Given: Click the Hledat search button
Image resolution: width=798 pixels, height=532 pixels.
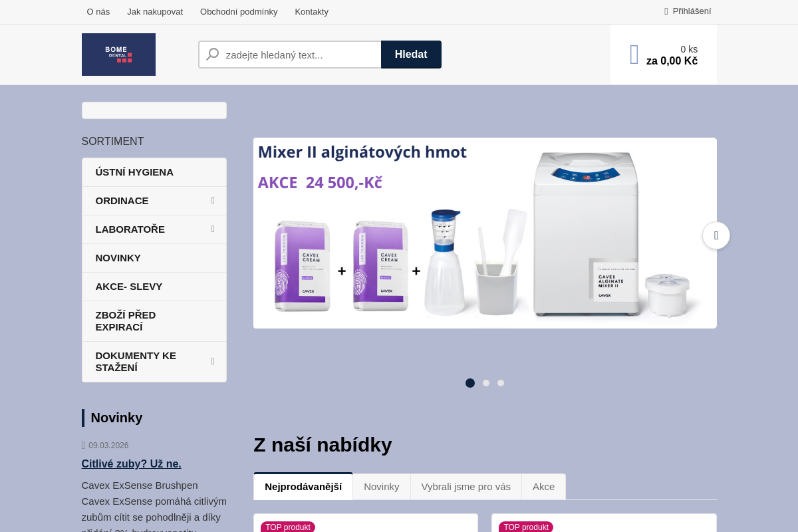Looking at the screenshot, I should (x=411, y=55).
